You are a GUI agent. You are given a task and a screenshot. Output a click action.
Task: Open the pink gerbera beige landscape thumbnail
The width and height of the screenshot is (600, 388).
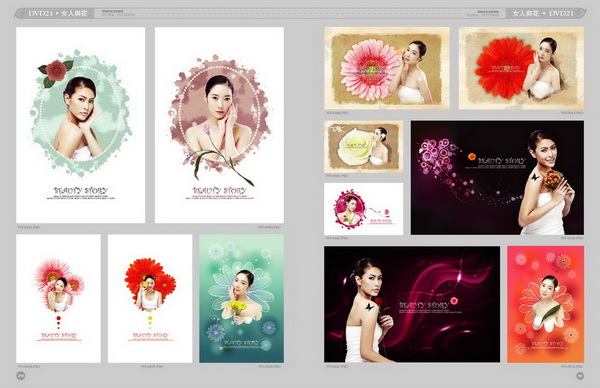point(387,68)
